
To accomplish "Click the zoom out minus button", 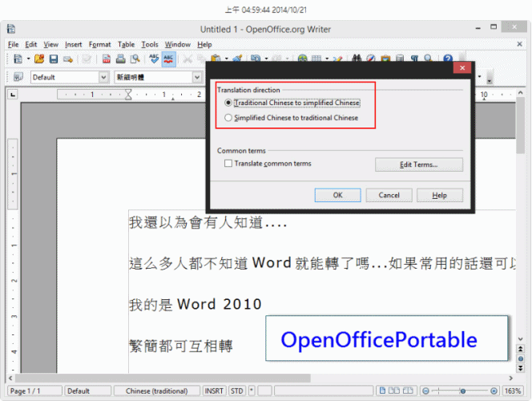I will pos(425,391).
